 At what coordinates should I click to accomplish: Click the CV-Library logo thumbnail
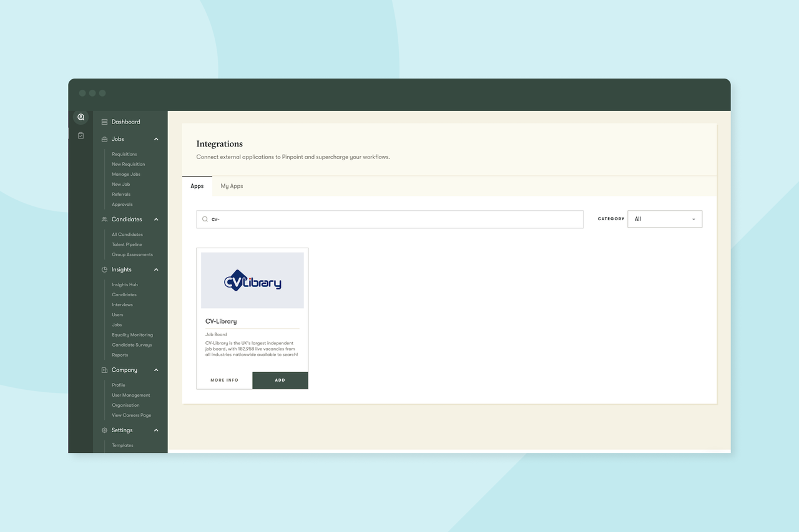click(252, 279)
